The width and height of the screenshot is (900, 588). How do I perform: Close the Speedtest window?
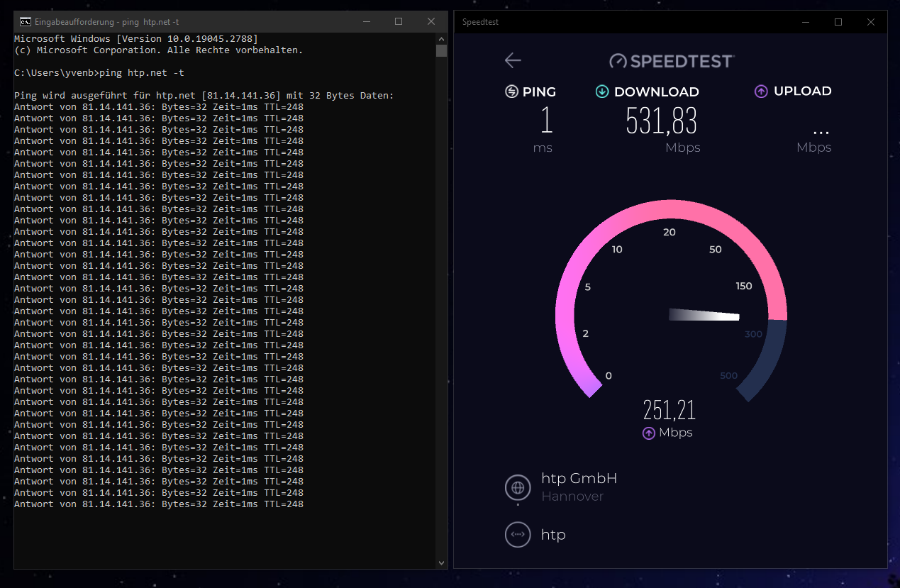[x=871, y=22]
